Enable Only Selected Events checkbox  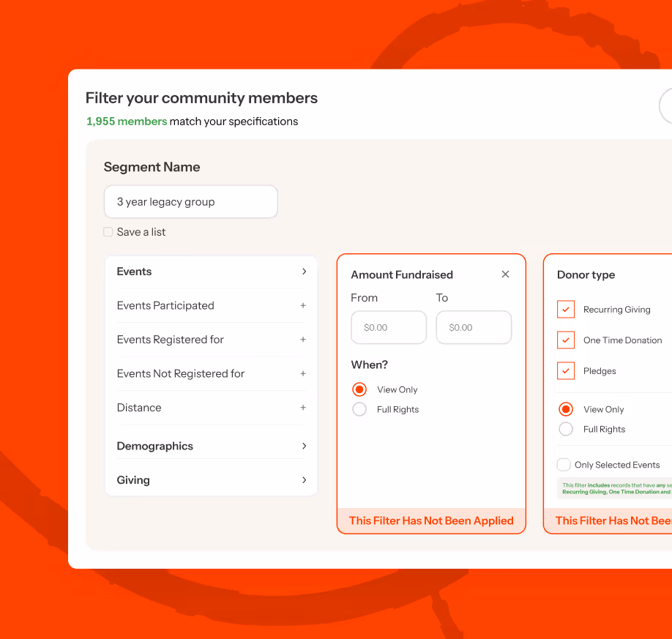tap(564, 465)
